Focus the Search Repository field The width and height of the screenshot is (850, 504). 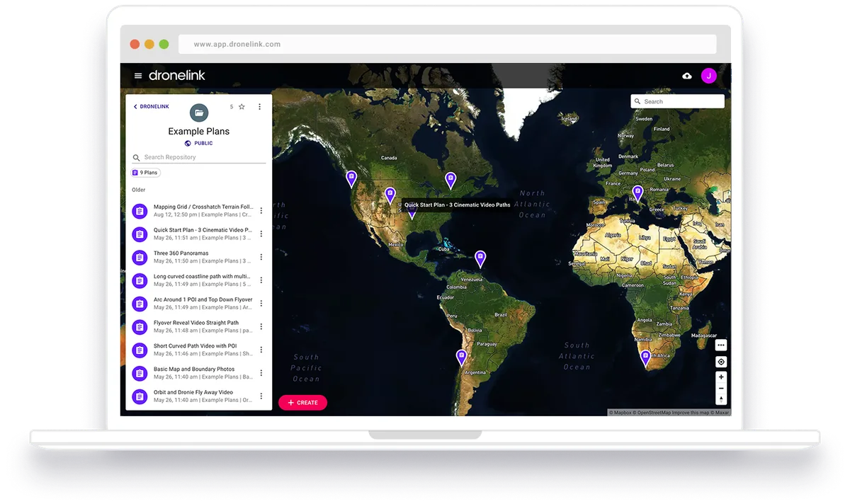199,157
